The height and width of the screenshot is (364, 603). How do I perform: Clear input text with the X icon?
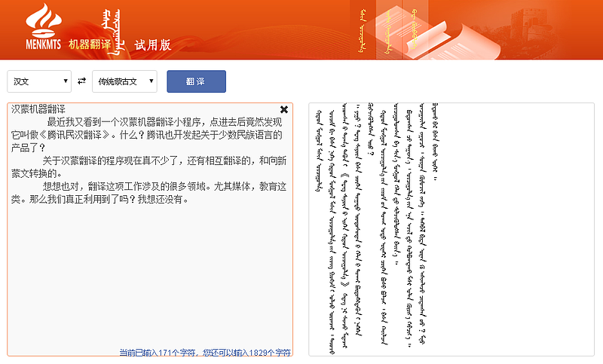[x=284, y=109]
